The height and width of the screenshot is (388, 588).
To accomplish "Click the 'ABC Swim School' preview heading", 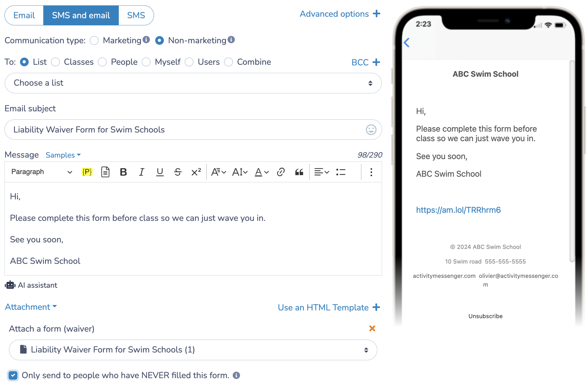I will (x=485, y=74).
